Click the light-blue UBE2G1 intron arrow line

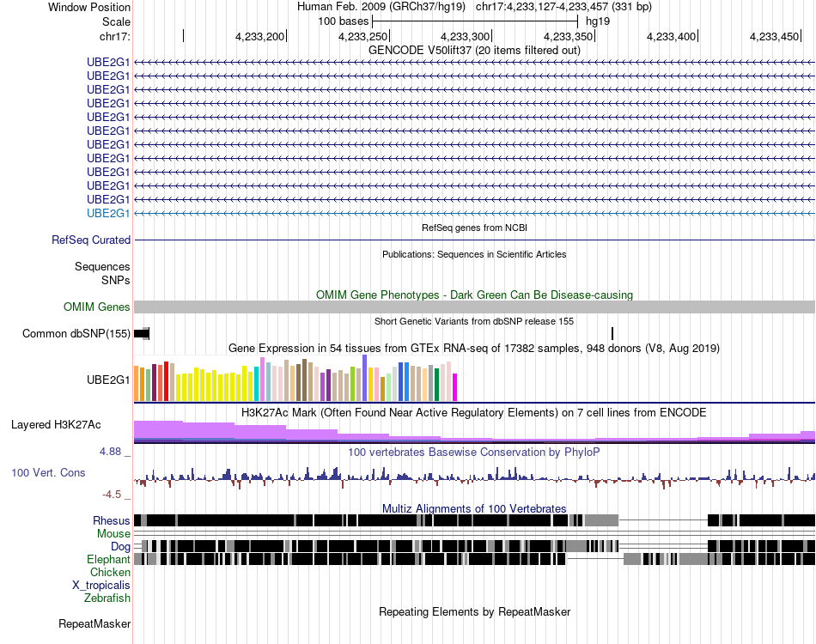point(475,213)
